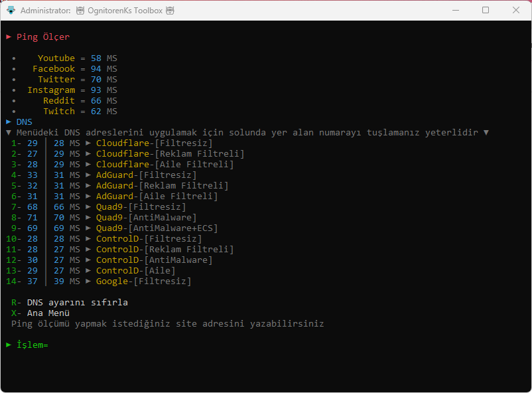Select the Facebook ping row label
This screenshot has height=393, width=532.
tap(54, 68)
